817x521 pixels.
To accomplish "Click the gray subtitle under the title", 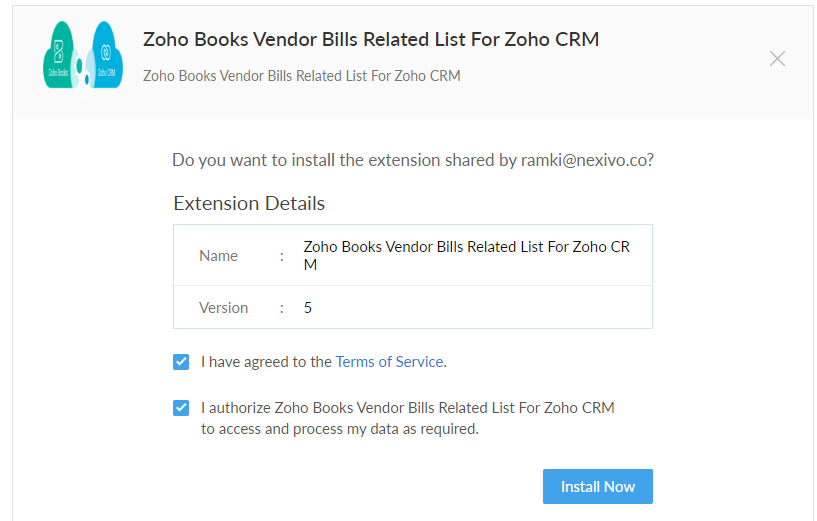I will click(x=302, y=76).
